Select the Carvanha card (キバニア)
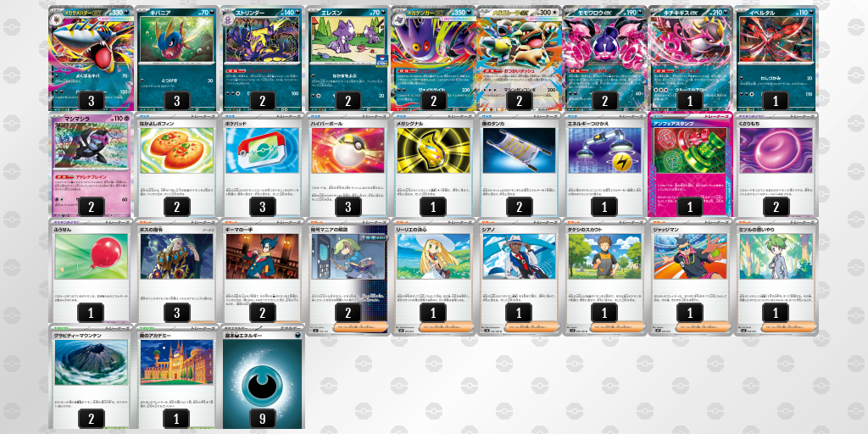 (x=176, y=58)
